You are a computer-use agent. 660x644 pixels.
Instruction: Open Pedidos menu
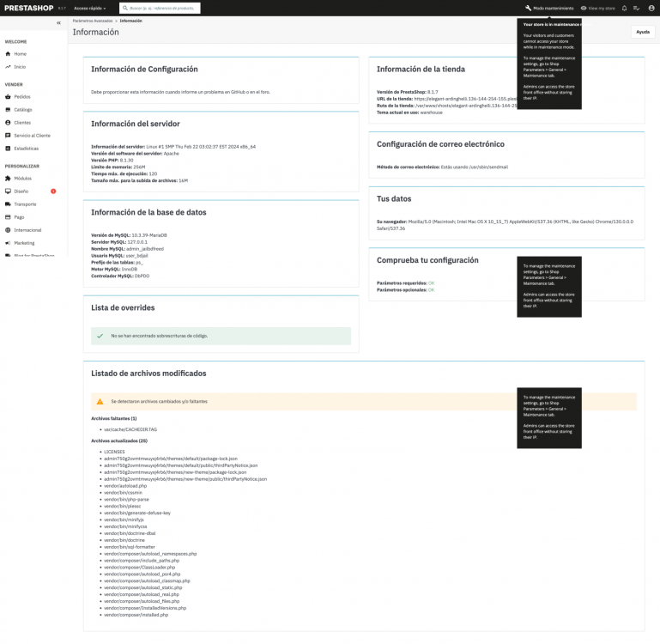coord(22,97)
